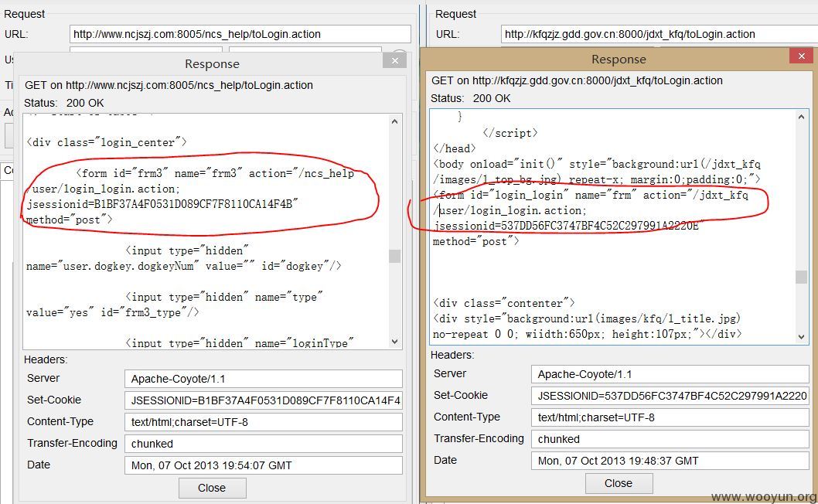Click the 'Request' heading of the left window
The image size is (818, 504).
coord(25,14)
